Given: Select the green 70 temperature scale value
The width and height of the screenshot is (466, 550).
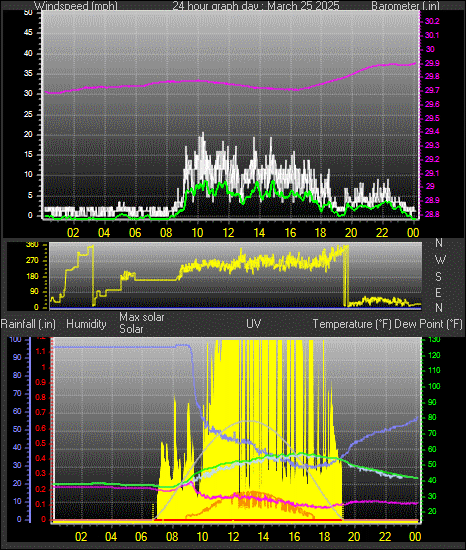Looking at the screenshot, I should (432, 434).
